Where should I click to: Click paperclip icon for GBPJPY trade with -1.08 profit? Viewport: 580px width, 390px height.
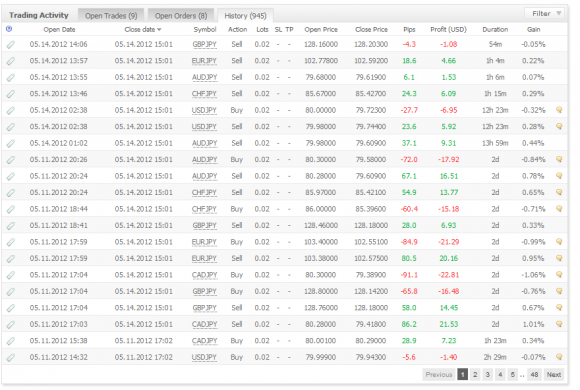tap(11, 45)
